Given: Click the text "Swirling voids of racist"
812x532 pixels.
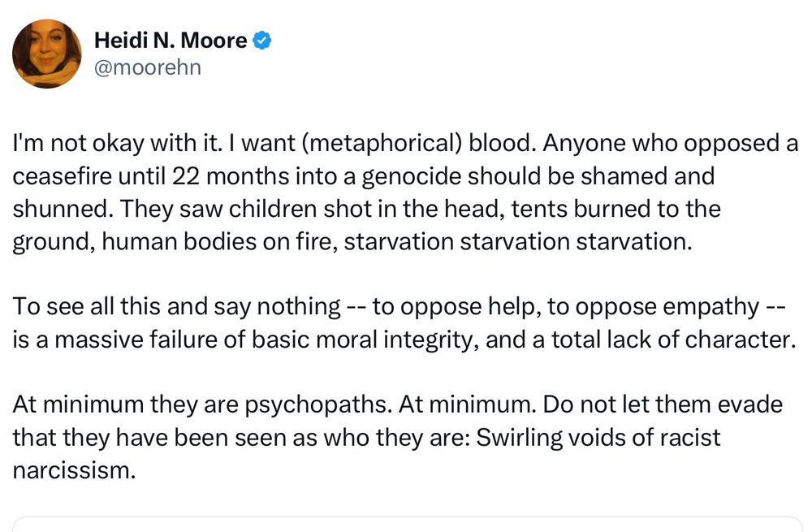Looking at the screenshot, I should point(598,438).
